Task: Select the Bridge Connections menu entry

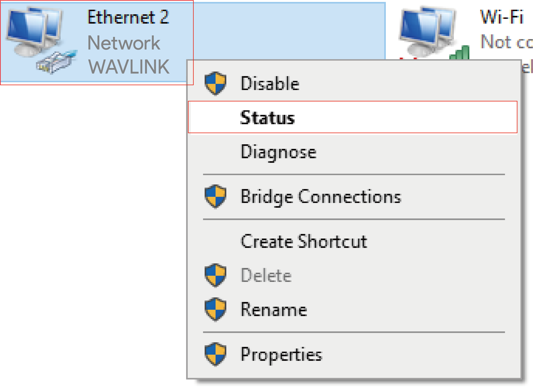Action: [x=321, y=197]
